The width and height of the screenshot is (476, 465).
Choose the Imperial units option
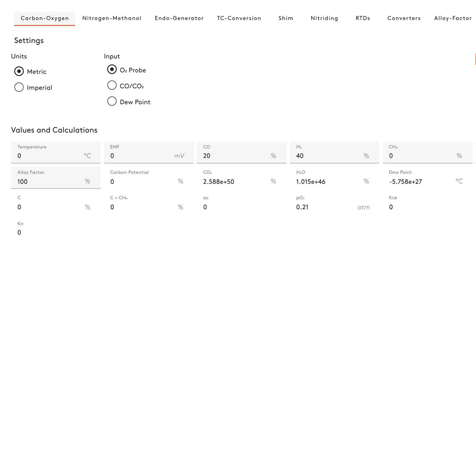(x=19, y=88)
